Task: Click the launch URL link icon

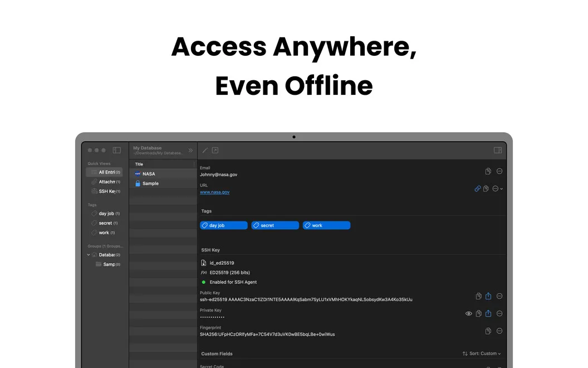Action: [477, 188]
